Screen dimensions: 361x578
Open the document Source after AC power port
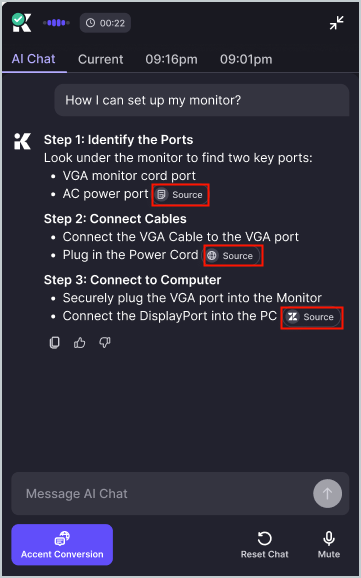(180, 195)
